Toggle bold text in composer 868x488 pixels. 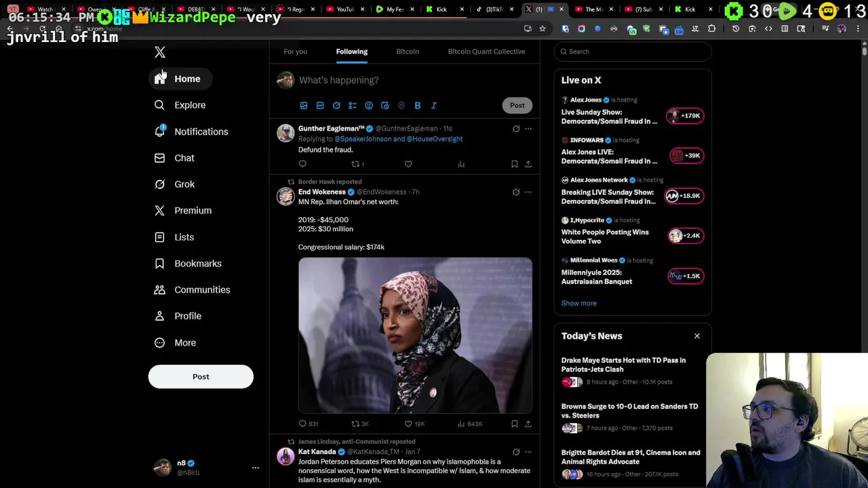(418, 106)
